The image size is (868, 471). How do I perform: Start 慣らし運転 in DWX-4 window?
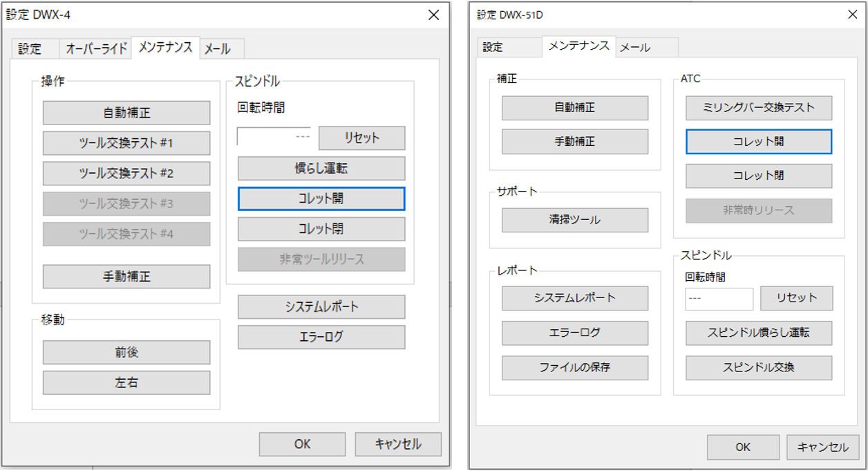click(321, 168)
